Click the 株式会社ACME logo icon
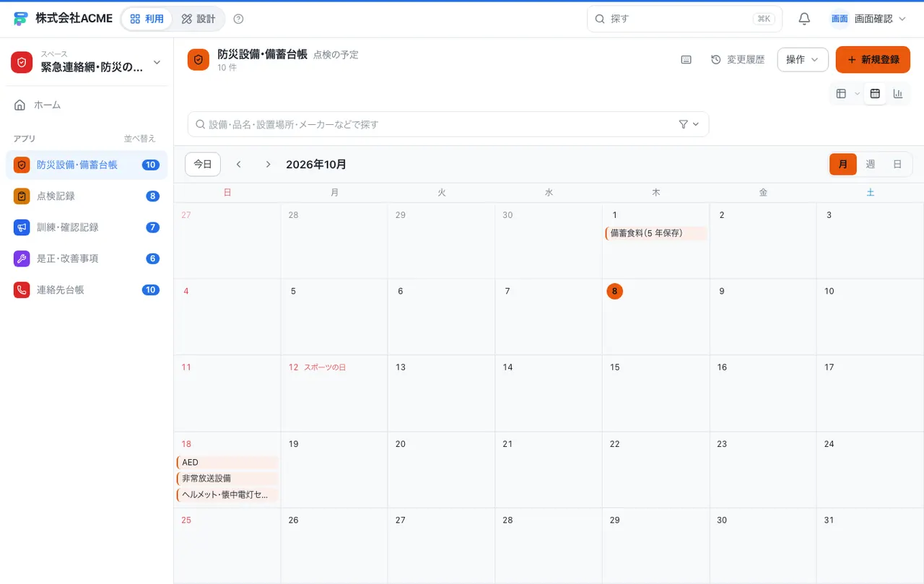924x584 pixels. click(21, 19)
